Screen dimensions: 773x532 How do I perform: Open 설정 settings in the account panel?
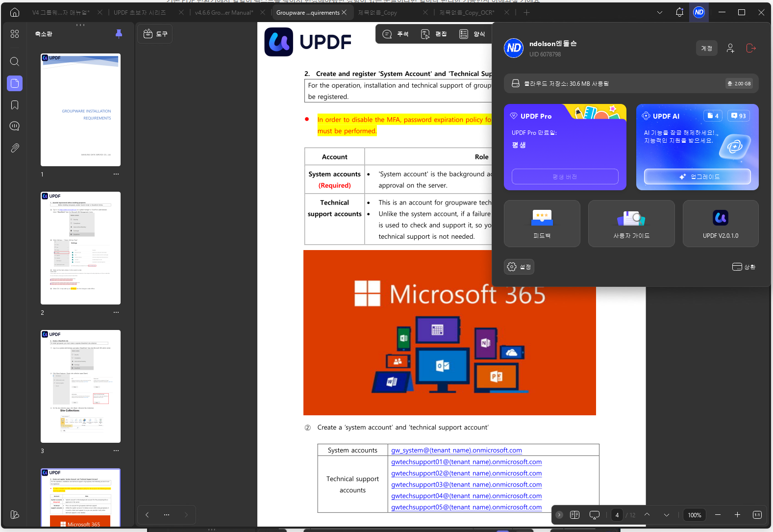click(x=519, y=267)
